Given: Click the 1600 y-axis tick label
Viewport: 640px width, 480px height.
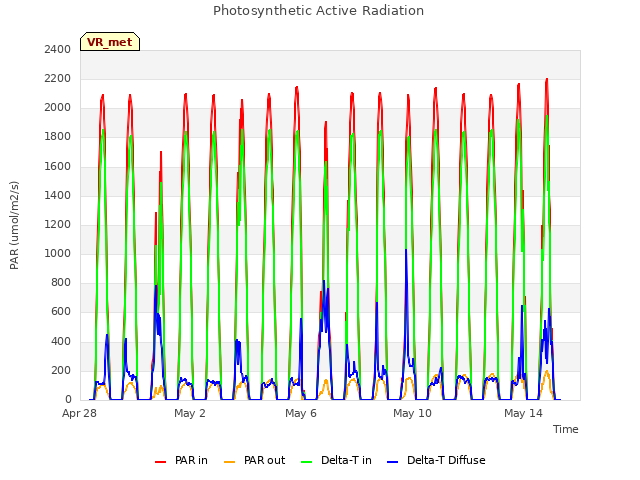Looking at the screenshot, I should [x=58, y=166].
